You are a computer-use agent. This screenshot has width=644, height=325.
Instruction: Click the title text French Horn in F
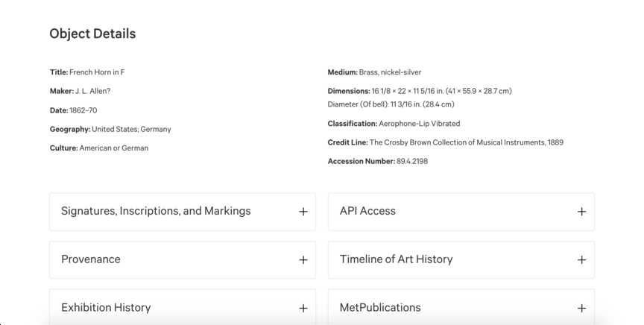pos(97,72)
